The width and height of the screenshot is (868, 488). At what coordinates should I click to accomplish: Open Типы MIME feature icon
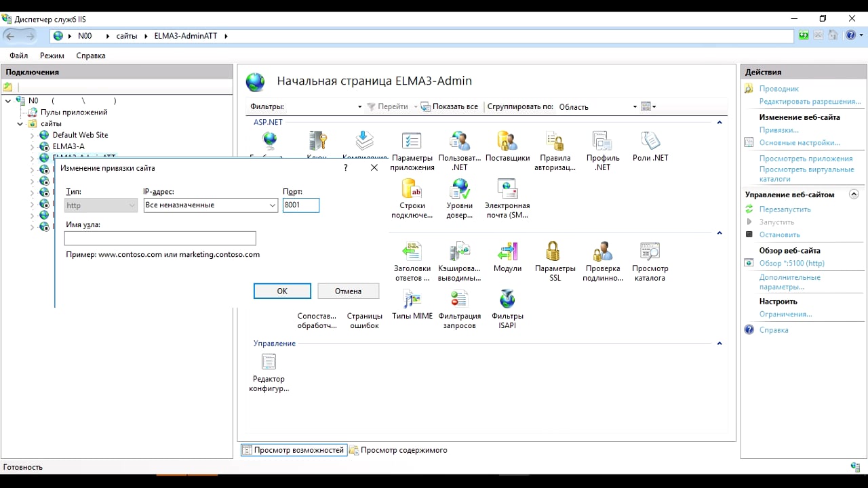point(412,304)
